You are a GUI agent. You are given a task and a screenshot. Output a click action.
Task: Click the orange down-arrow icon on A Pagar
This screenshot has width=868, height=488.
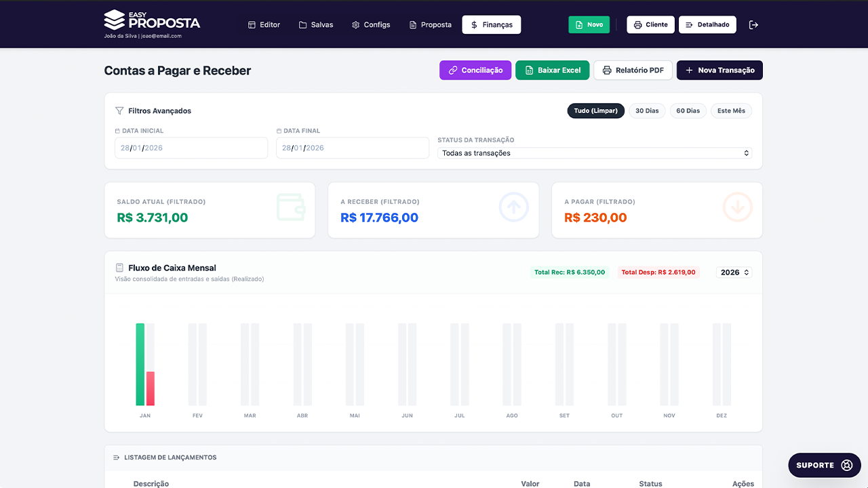(x=737, y=207)
